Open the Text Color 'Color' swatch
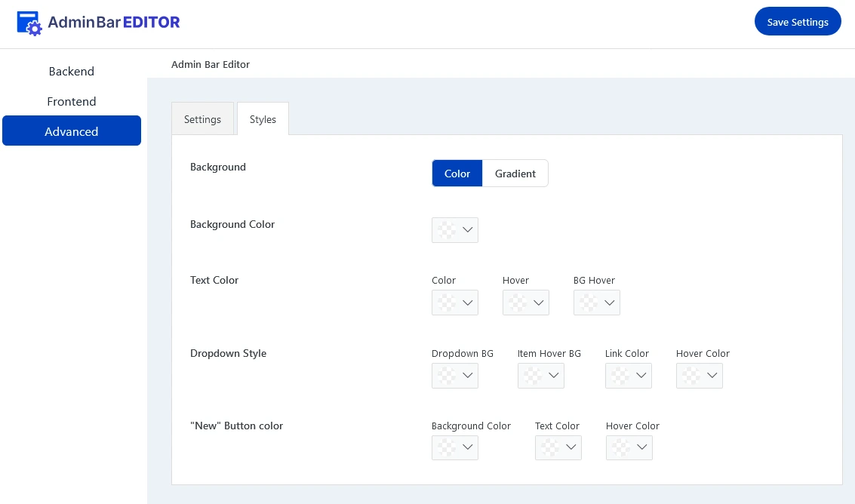This screenshot has width=855, height=504. coord(447,303)
